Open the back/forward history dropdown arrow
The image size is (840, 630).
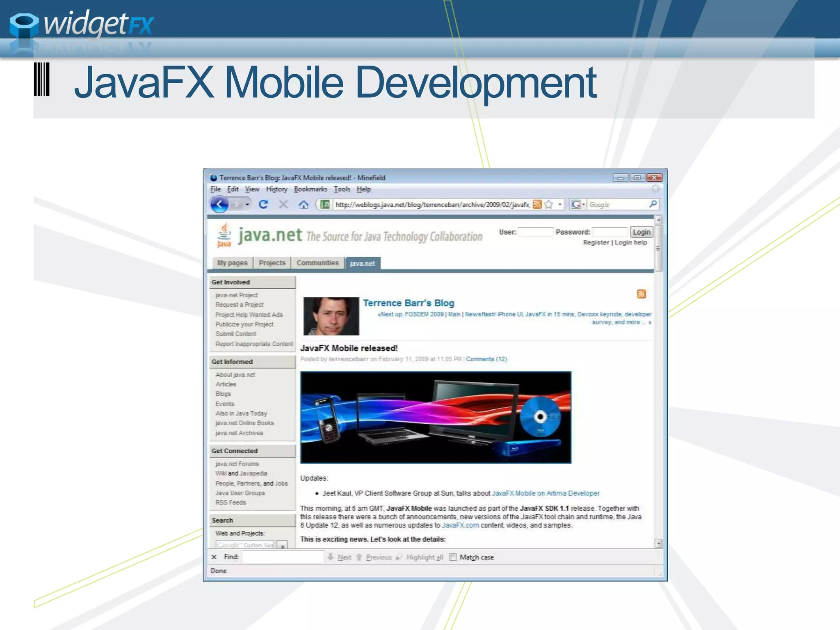[x=247, y=204]
